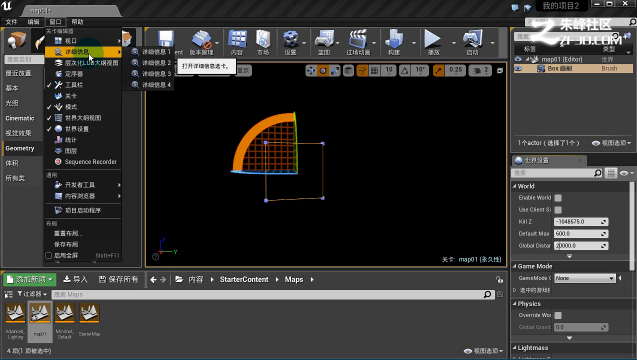Open the 帮助 Help menu

pos(77,22)
